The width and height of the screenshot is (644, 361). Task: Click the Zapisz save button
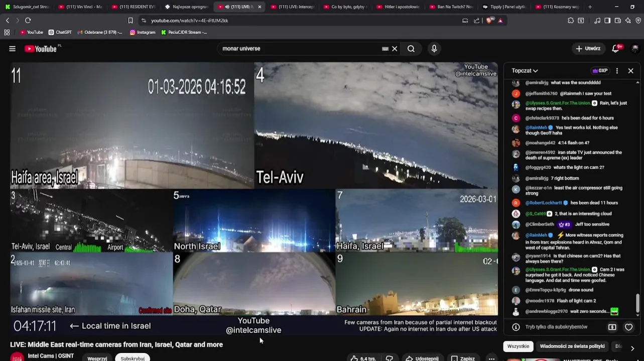tap(463, 358)
